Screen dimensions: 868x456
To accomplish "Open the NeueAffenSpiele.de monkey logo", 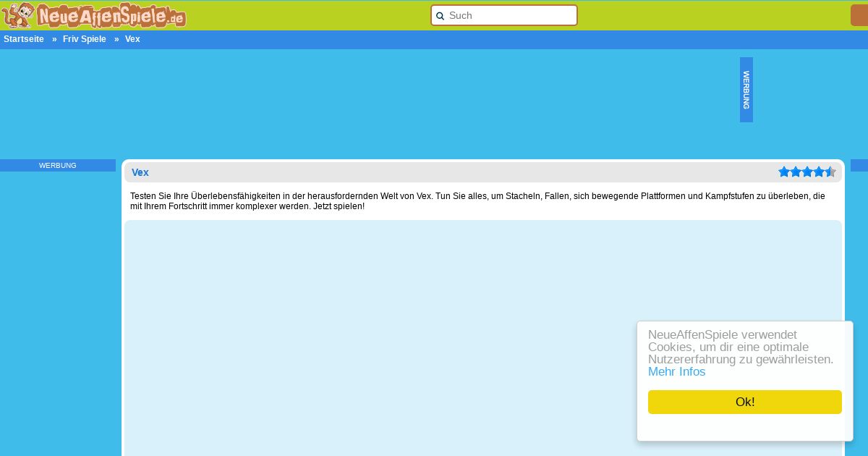I will [94, 15].
